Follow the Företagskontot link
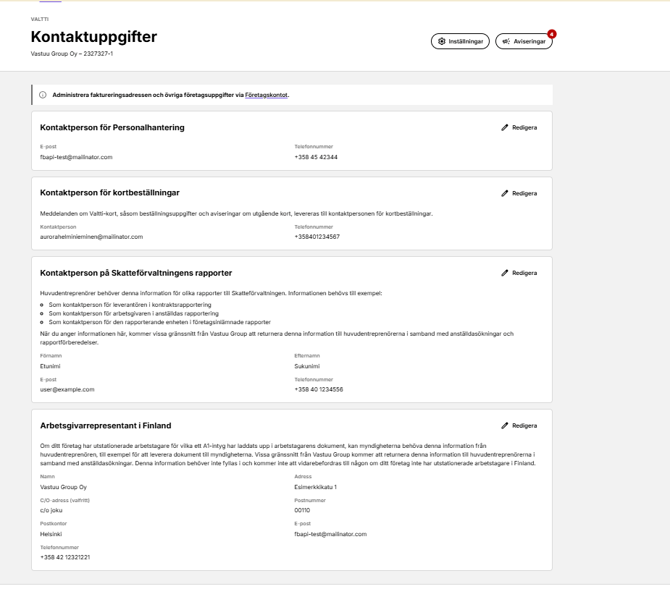 click(x=266, y=95)
